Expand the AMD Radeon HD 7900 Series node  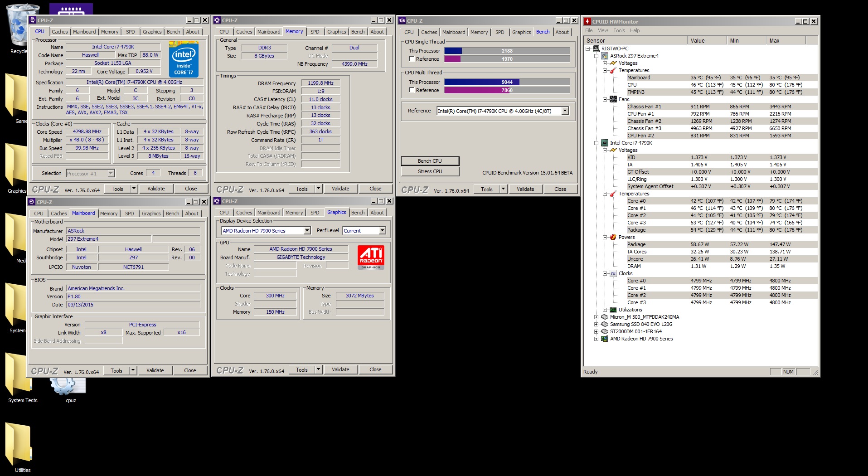pyautogui.click(x=596, y=339)
